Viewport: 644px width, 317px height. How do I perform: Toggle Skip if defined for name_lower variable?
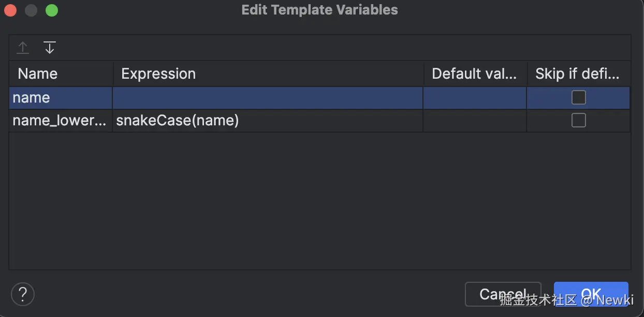tap(578, 120)
